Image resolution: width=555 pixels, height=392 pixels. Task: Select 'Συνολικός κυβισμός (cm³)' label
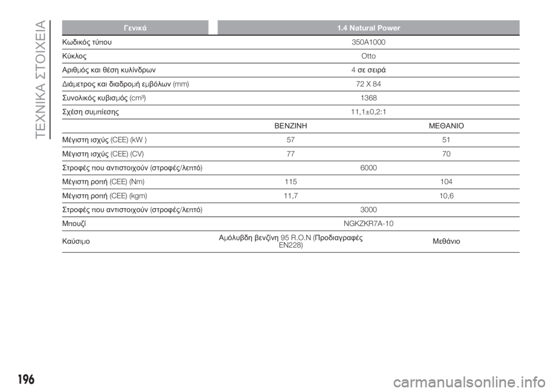point(104,98)
